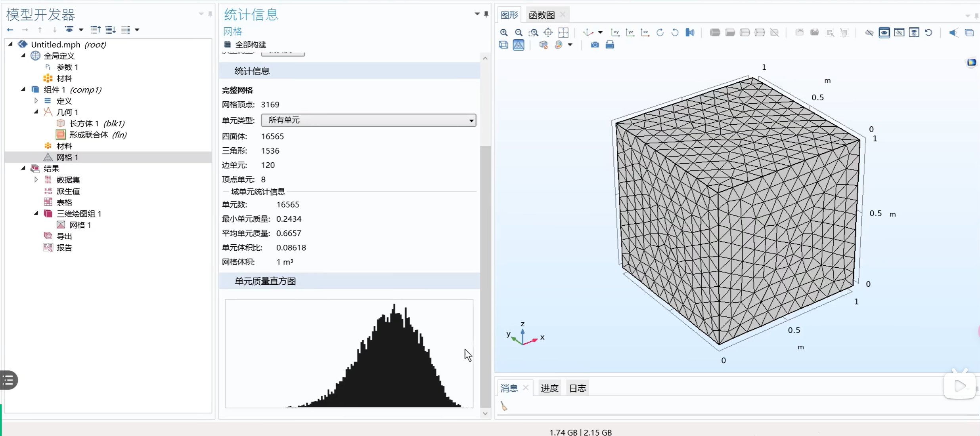980x436 pixels.
Task: Toggle the hide selected objects eye icon
Action: click(x=869, y=32)
